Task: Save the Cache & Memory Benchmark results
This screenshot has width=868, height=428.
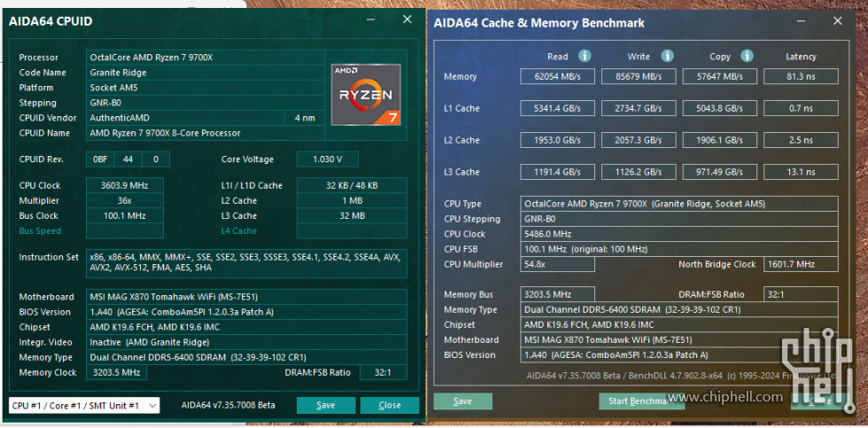Action: [x=462, y=401]
